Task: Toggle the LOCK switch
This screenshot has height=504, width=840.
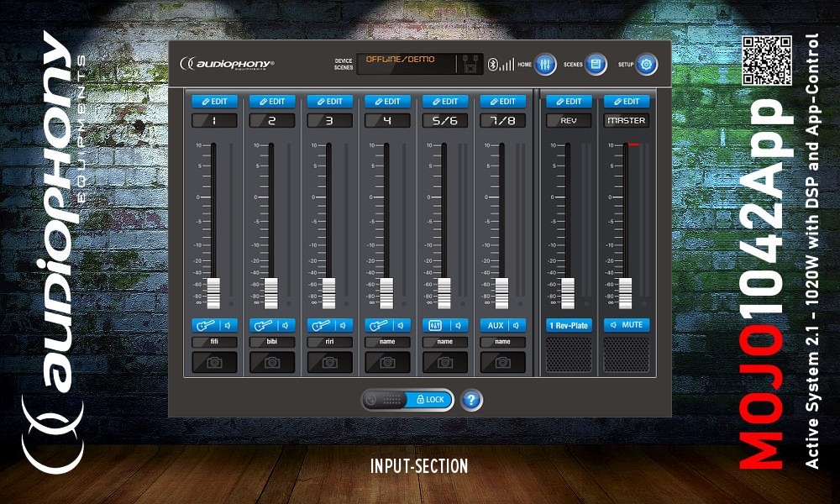Action: tap(407, 400)
